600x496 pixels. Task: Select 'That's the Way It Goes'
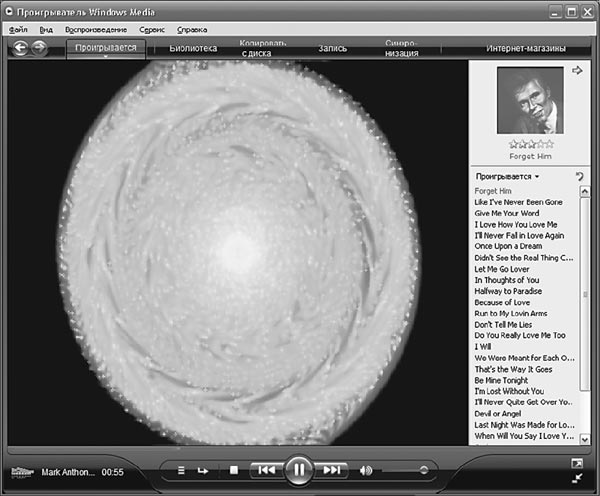(x=513, y=369)
